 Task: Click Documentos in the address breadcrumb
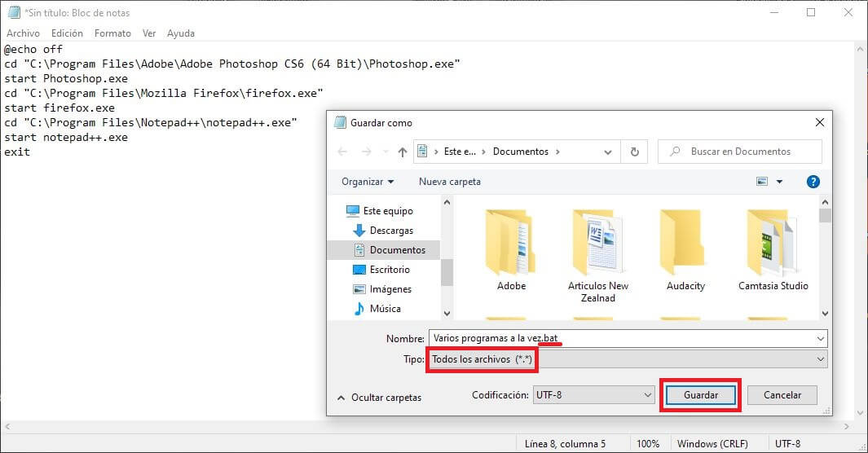[520, 152]
